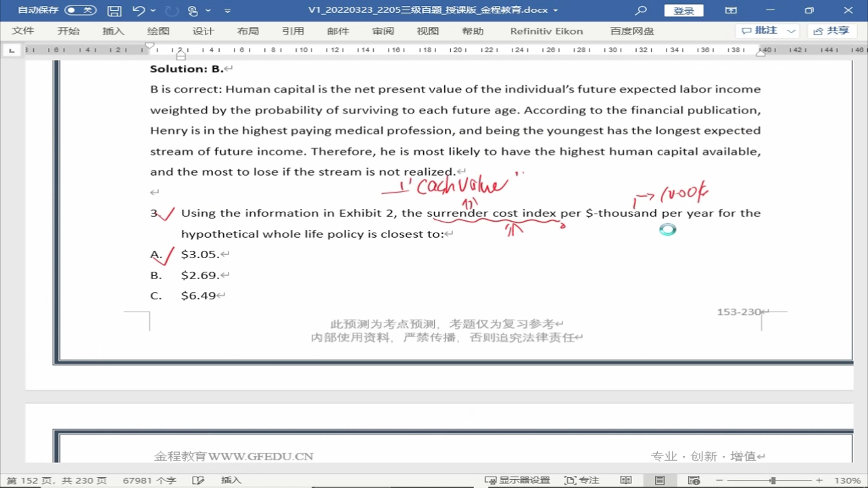The width and height of the screenshot is (868, 488).
Task: Click the touch/mouse mode icon
Action: (x=193, y=11)
